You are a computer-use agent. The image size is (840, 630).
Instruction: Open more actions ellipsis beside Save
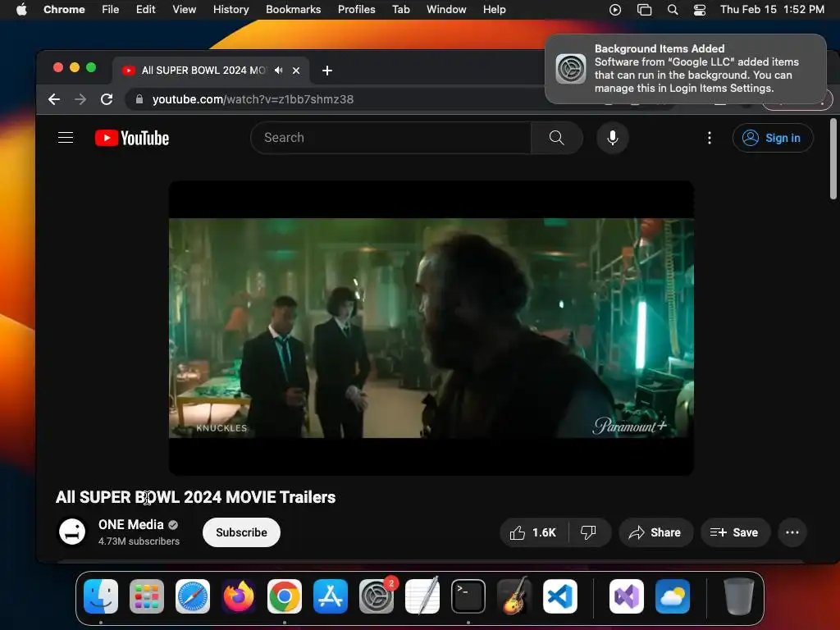(792, 532)
